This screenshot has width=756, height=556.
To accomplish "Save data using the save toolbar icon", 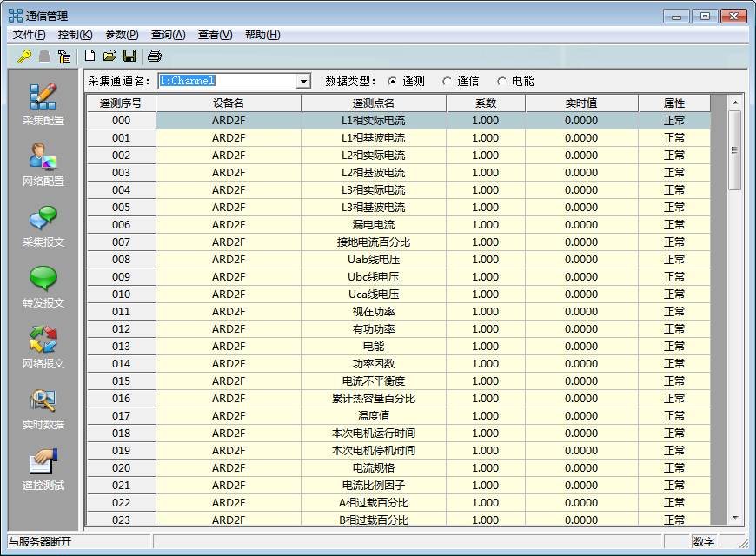I will pyautogui.click(x=130, y=55).
